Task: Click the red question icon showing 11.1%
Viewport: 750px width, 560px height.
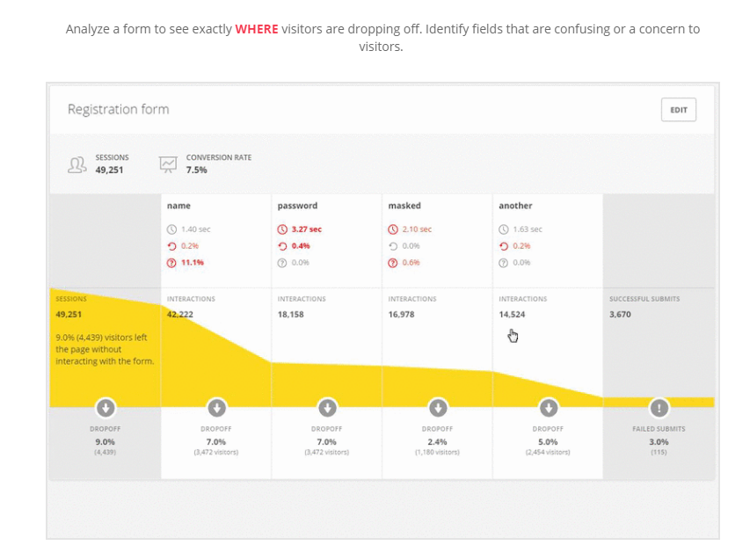Action: click(x=171, y=262)
